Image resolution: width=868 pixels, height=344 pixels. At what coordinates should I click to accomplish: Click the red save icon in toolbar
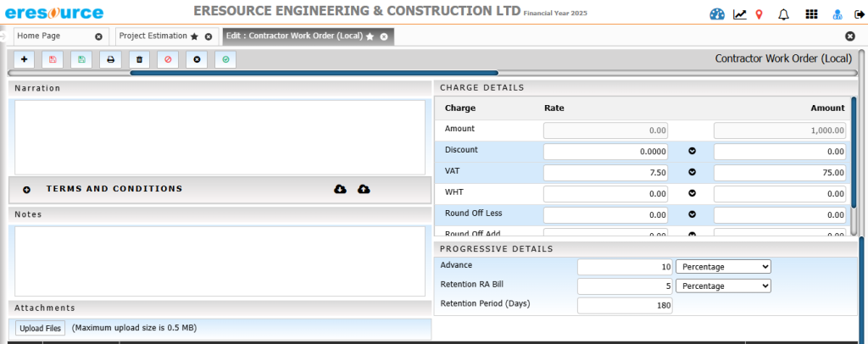click(53, 59)
